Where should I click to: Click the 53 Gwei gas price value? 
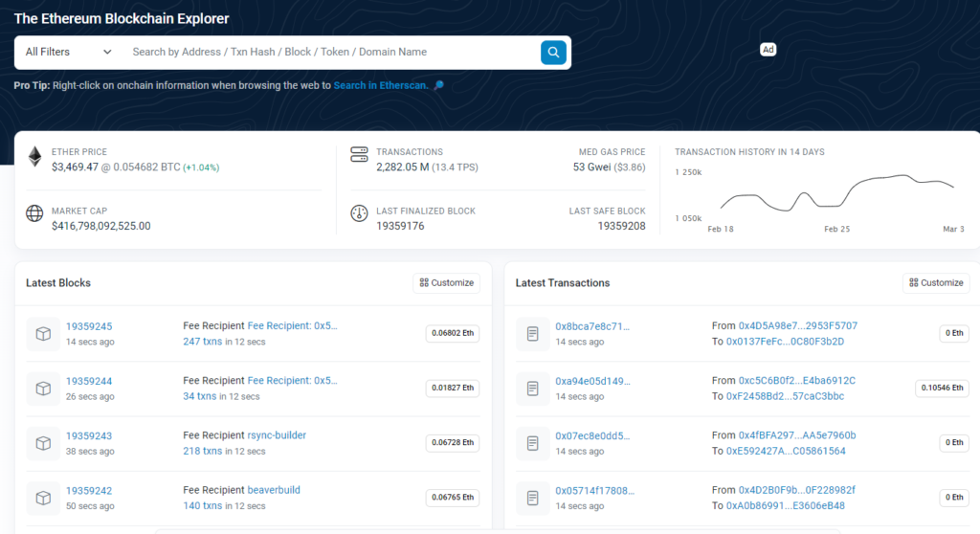click(x=591, y=167)
